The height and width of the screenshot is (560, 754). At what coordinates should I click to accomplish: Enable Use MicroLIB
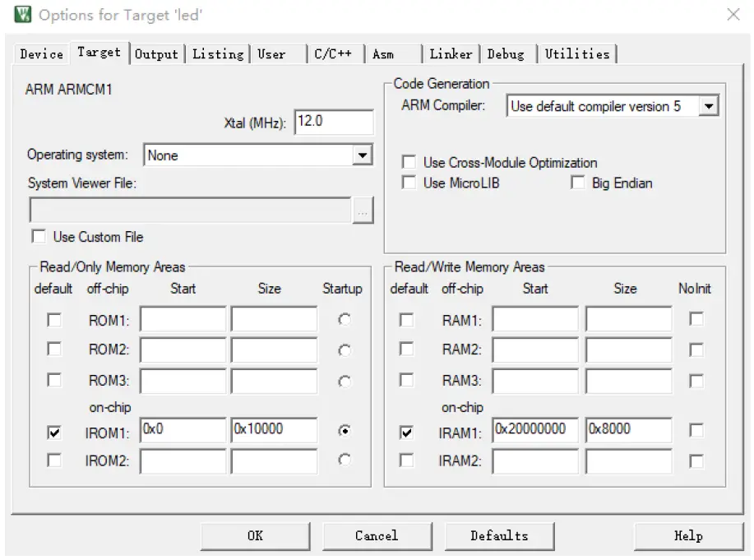409,183
